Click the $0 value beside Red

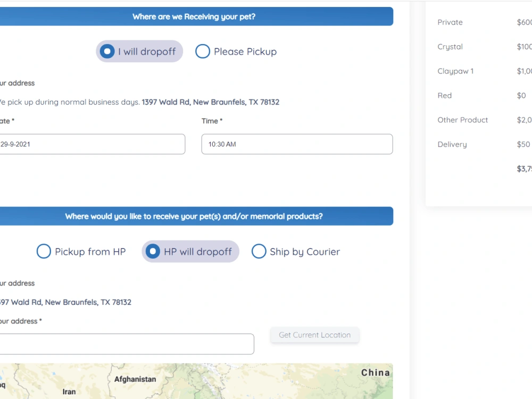tap(521, 96)
